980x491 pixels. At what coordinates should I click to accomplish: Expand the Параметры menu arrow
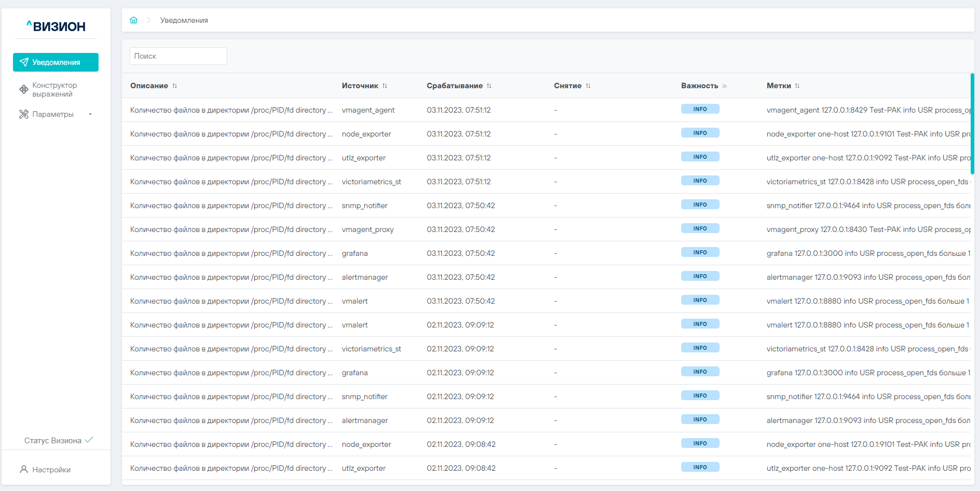tap(90, 114)
